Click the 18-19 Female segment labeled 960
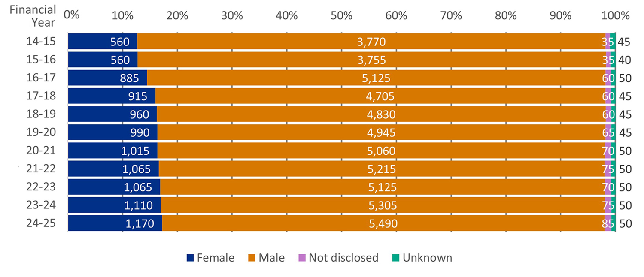 [x=112, y=114]
